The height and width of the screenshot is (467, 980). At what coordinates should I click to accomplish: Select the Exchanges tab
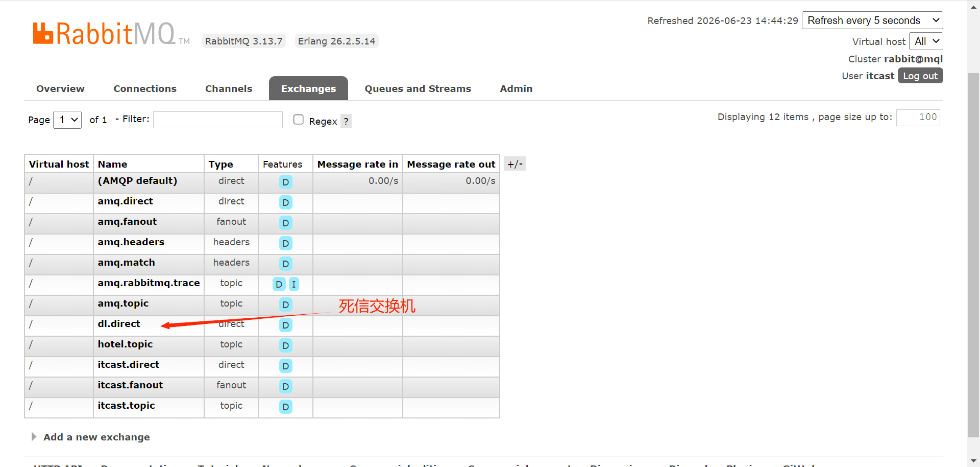308,88
